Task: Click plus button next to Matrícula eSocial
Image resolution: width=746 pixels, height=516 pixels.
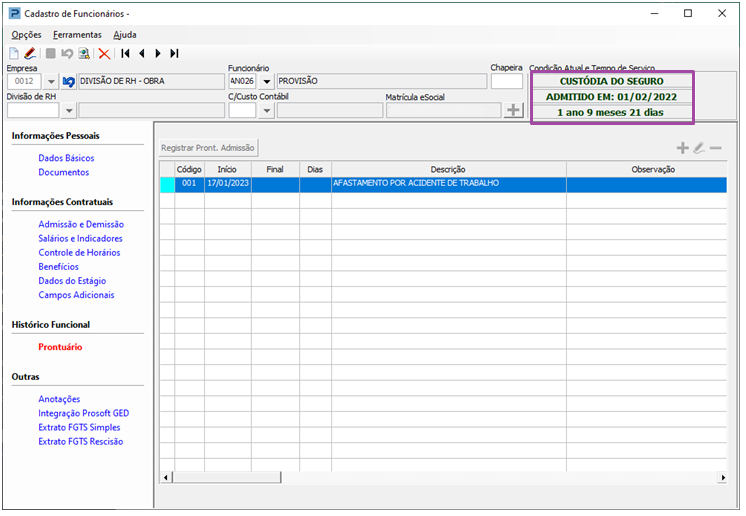Action: 513,111
